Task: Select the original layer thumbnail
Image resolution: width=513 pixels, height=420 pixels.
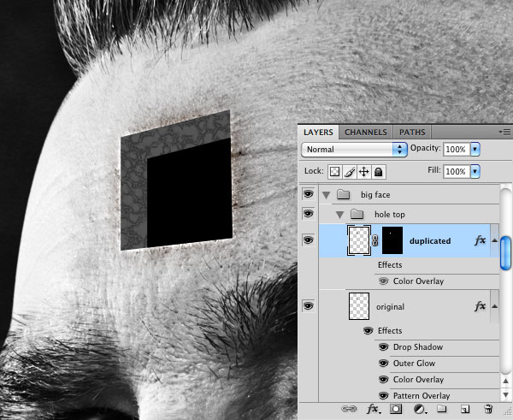Action: coord(359,306)
